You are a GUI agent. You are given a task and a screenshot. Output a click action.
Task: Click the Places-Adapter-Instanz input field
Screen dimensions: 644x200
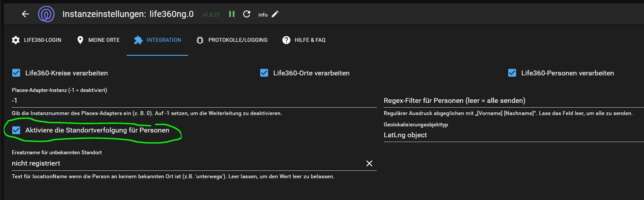(194, 101)
